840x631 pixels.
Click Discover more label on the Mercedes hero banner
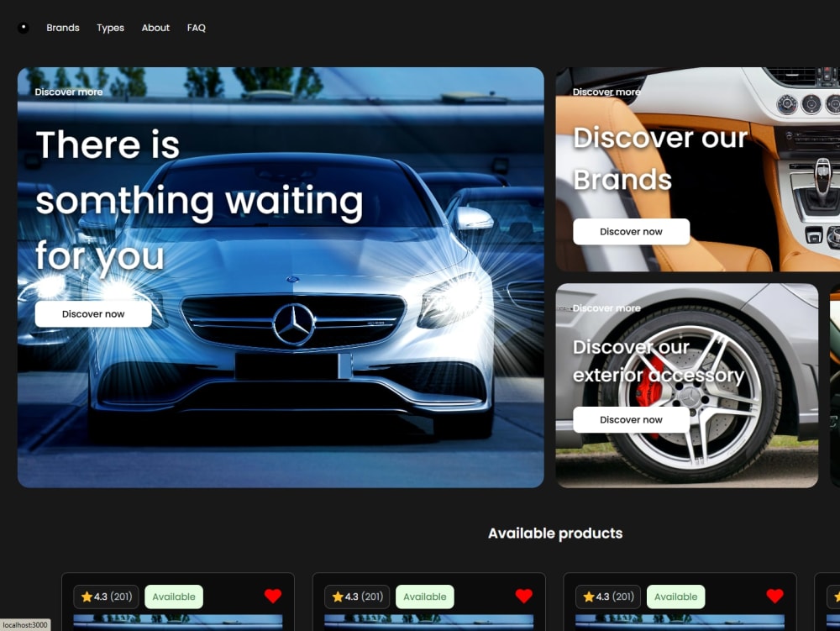tap(69, 92)
